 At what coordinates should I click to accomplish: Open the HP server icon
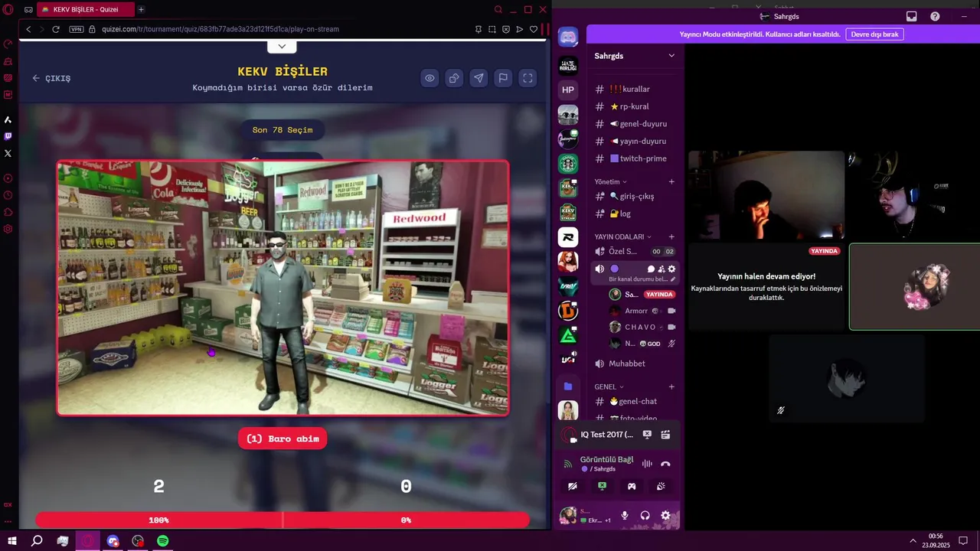click(568, 90)
